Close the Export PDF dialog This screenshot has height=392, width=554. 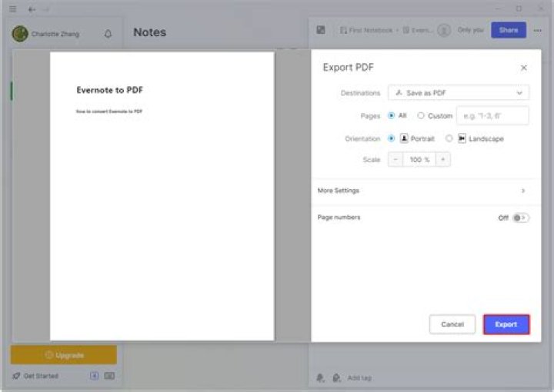click(x=524, y=68)
